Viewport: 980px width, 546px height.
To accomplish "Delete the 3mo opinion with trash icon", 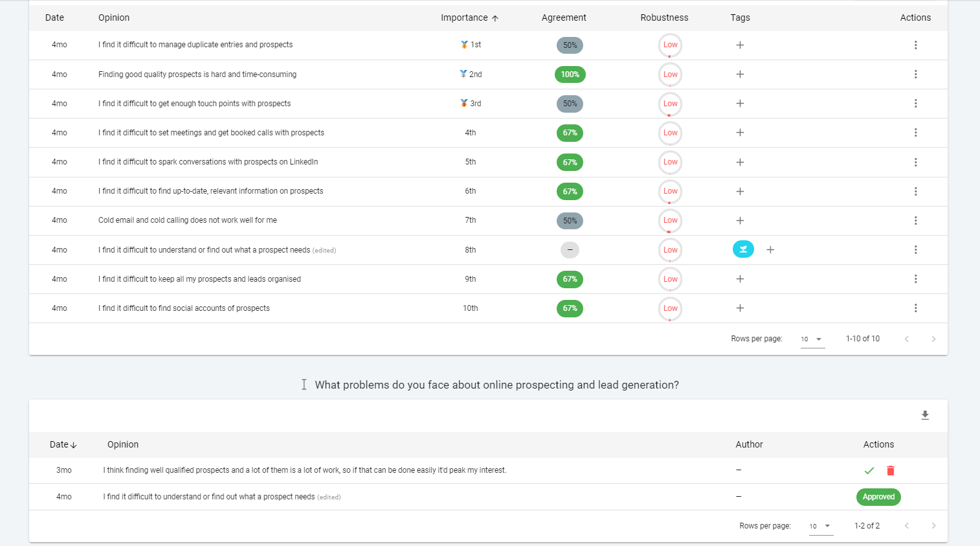I will (x=891, y=470).
